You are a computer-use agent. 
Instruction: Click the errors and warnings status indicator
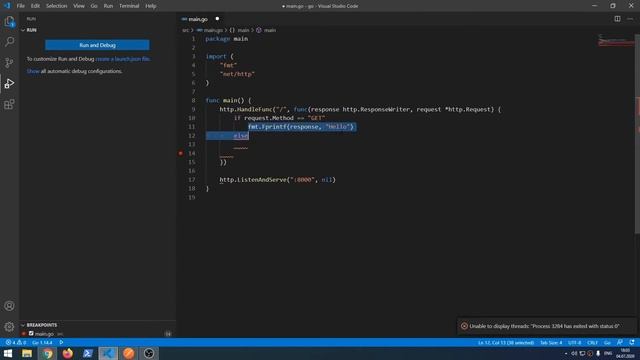coord(16,342)
